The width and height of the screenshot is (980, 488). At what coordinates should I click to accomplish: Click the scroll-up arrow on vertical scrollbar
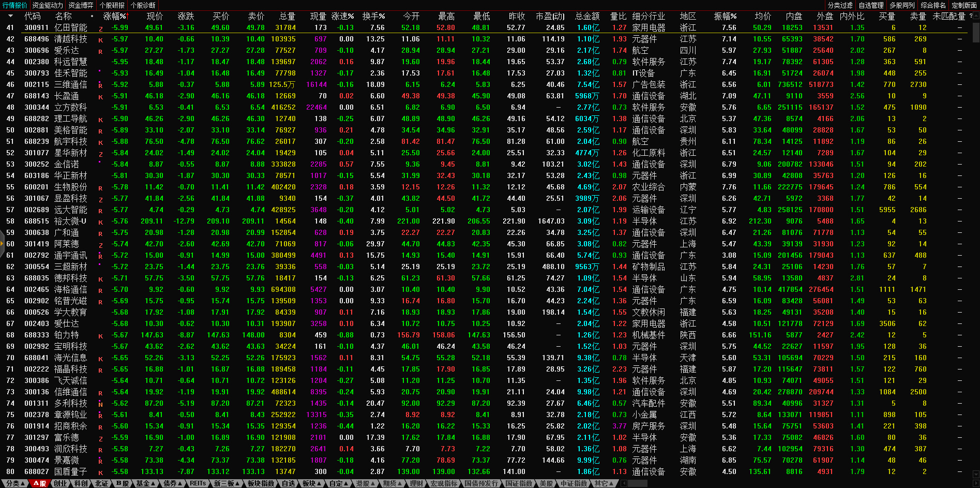pos(975,16)
